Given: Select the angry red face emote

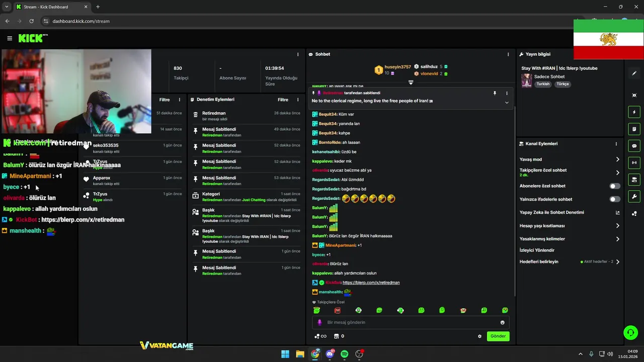Looking at the screenshot, I should click(338, 310).
